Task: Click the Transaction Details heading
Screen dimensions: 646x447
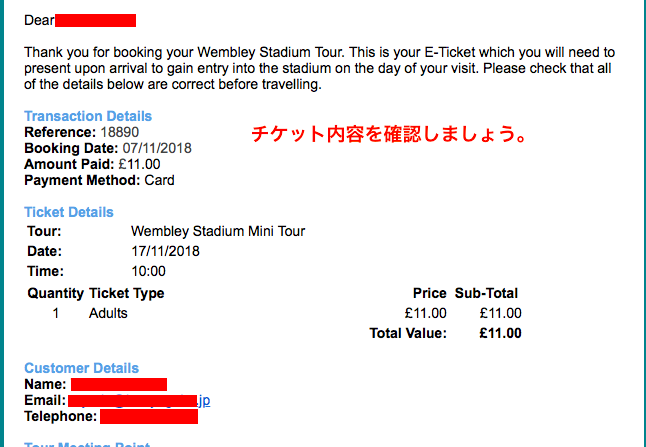Action: point(88,116)
